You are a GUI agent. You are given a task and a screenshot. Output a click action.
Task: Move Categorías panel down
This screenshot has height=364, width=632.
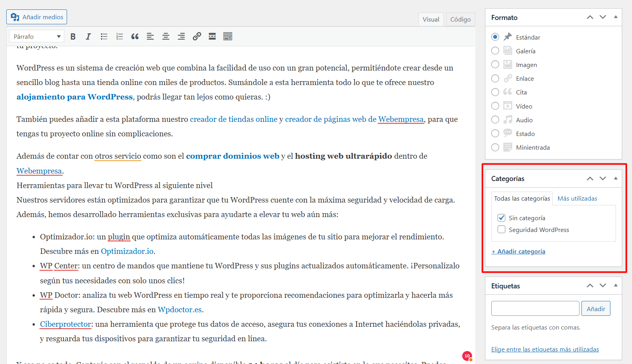coord(603,178)
